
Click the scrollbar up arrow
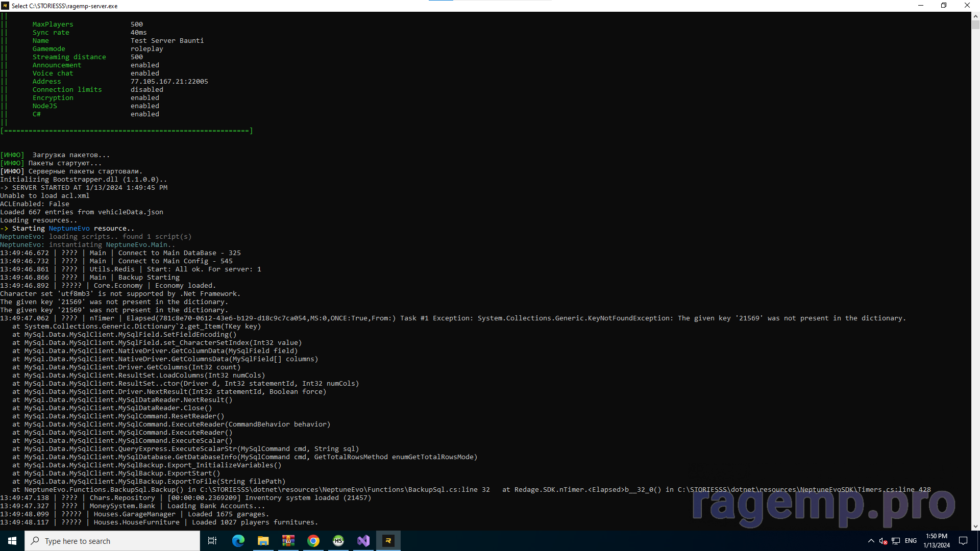[x=975, y=16]
